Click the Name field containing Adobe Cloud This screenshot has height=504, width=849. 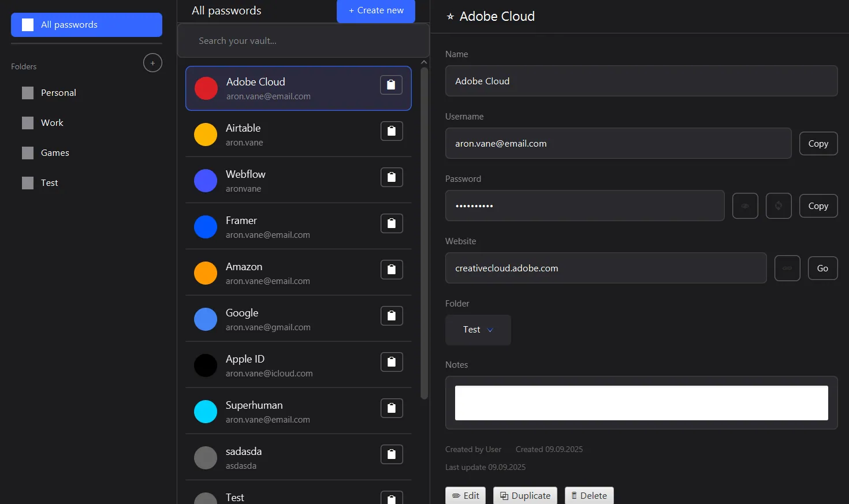(641, 81)
